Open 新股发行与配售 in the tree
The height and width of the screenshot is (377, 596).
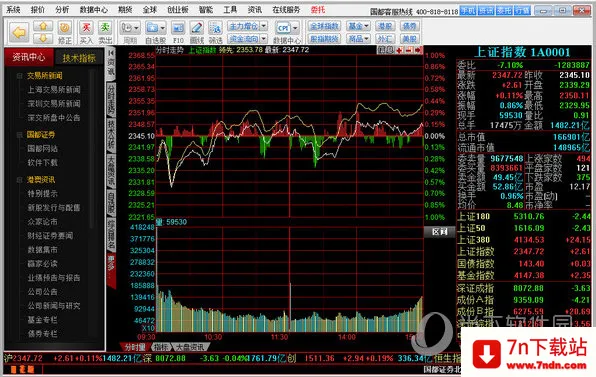coord(54,208)
